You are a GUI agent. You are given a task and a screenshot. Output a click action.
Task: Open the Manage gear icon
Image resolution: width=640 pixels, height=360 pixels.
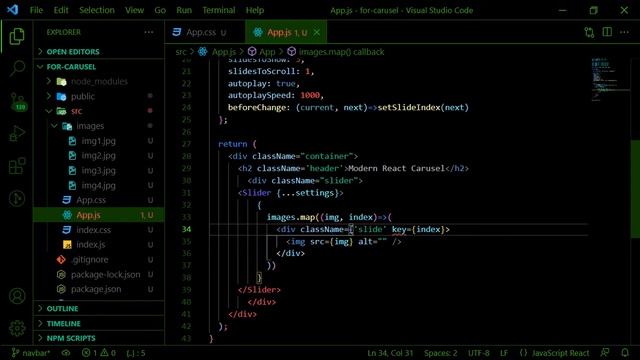(x=17, y=328)
